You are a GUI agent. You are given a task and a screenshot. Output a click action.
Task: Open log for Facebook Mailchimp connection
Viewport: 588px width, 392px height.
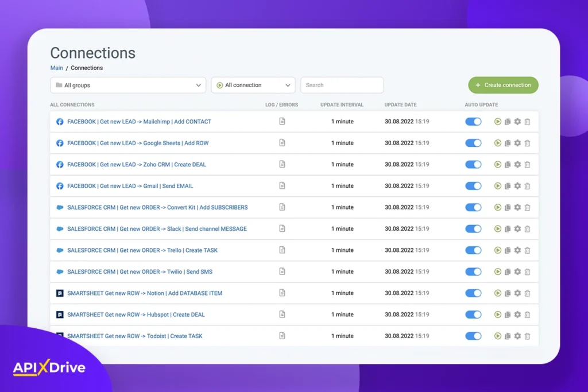tap(282, 122)
